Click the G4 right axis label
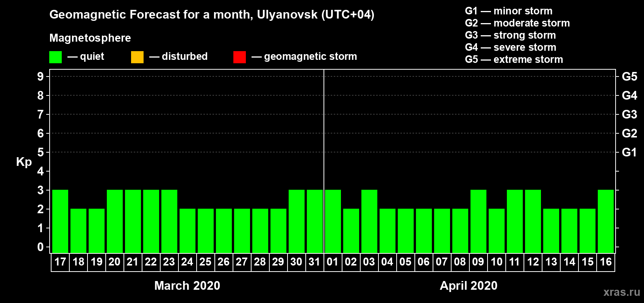 pos(630,95)
